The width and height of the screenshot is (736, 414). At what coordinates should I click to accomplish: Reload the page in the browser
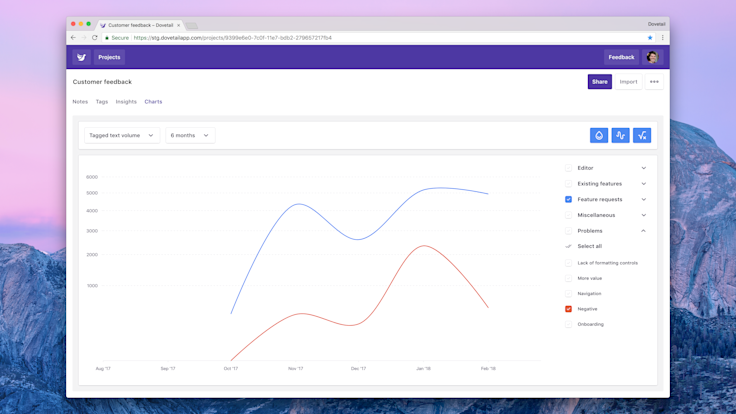(94, 38)
